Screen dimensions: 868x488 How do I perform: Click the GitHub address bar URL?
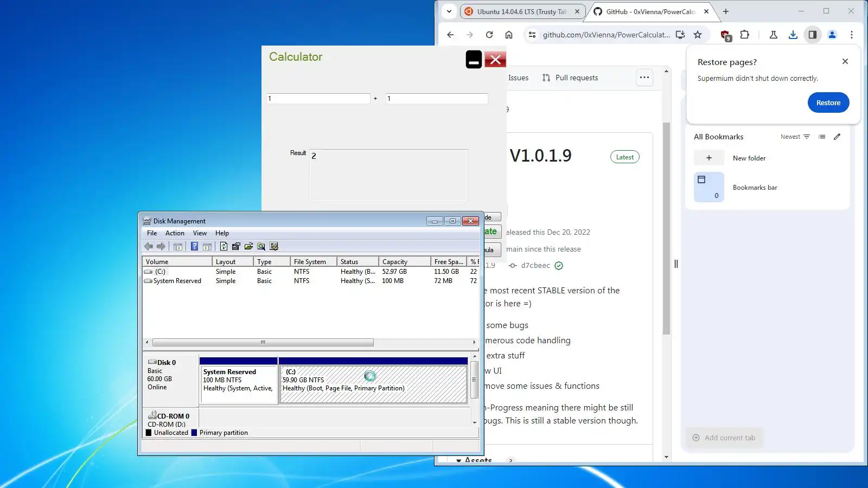pos(606,35)
